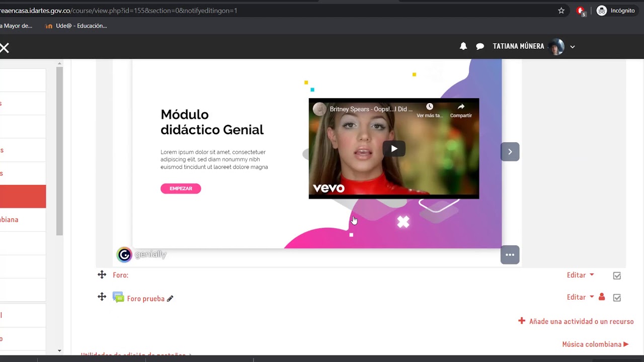Open messages chat bubble icon
644x362 pixels.
tap(480, 46)
